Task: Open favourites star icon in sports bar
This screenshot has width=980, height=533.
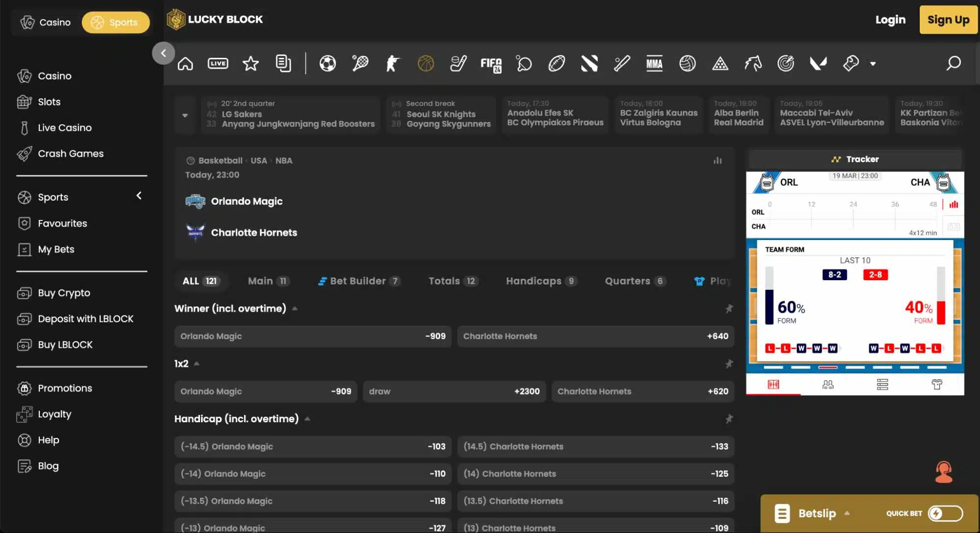Action: point(251,64)
